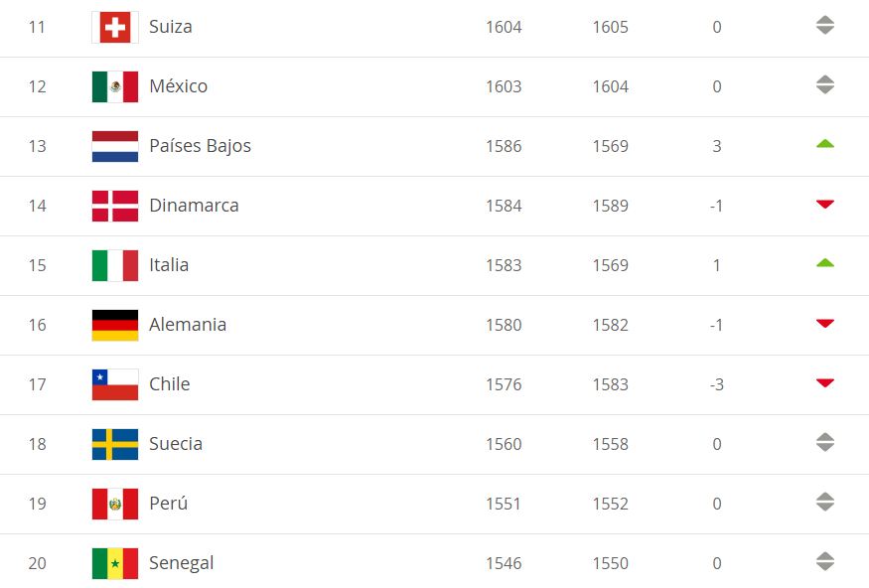Click the Italy flag icon
This screenshot has width=869, height=588.
[x=115, y=265]
